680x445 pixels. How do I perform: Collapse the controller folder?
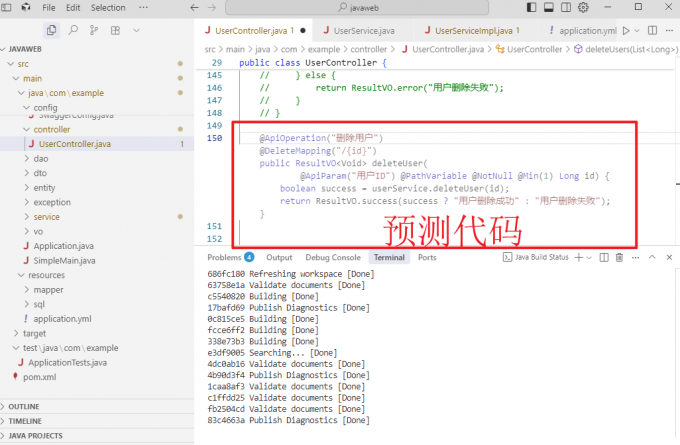click(x=52, y=129)
